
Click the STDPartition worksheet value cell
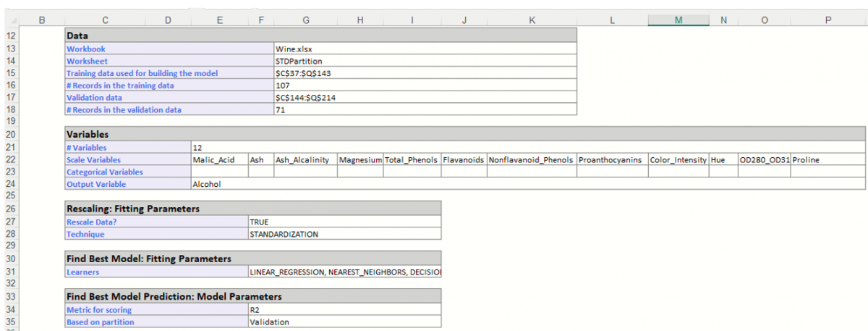(x=425, y=62)
